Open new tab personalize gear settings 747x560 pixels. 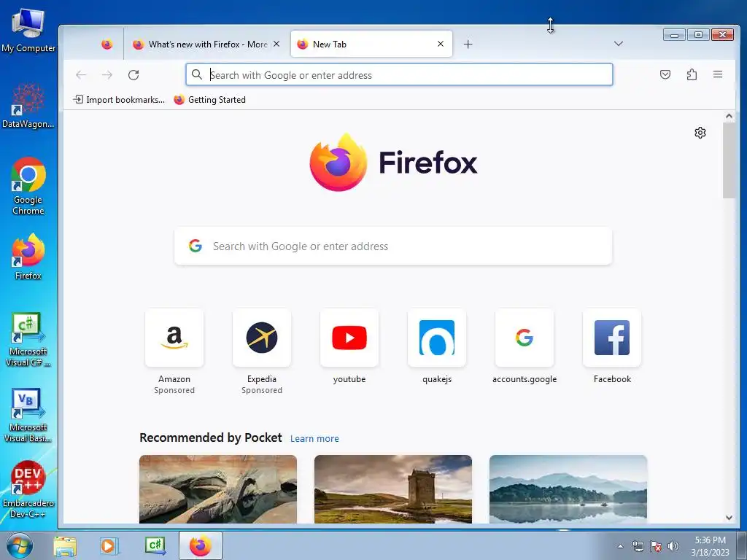(700, 133)
